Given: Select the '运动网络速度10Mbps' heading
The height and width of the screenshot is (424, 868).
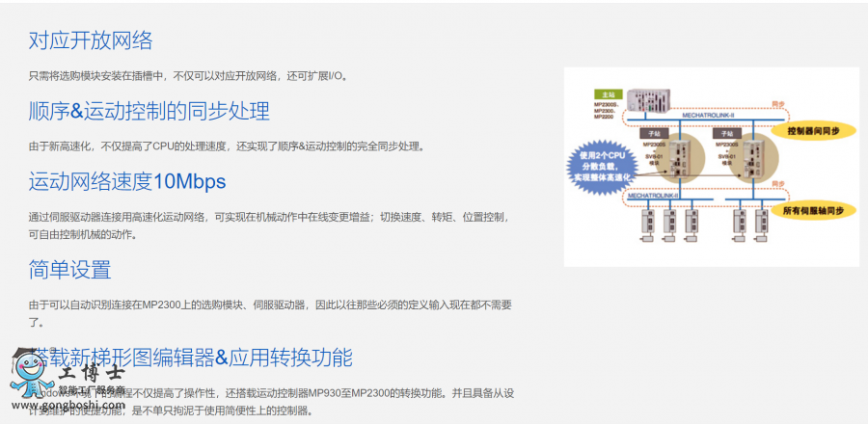Looking at the screenshot, I should (x=126, y=181).
